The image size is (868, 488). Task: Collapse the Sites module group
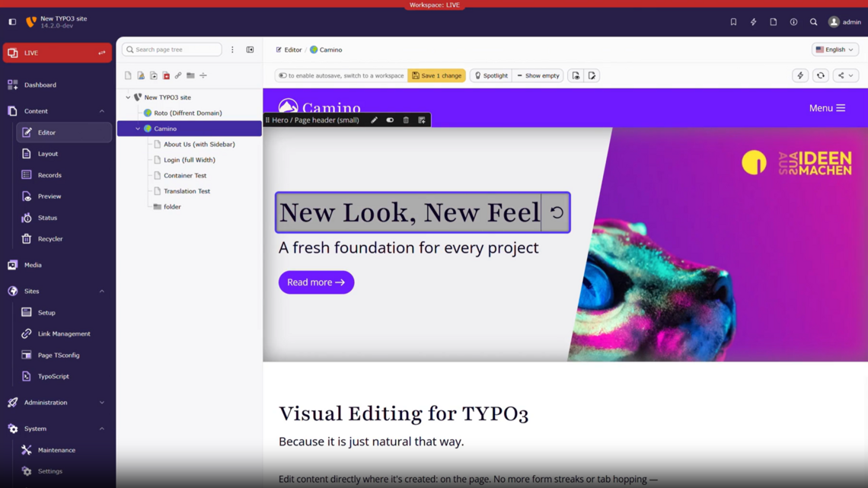pyautogui.click(x=102, y=291)
